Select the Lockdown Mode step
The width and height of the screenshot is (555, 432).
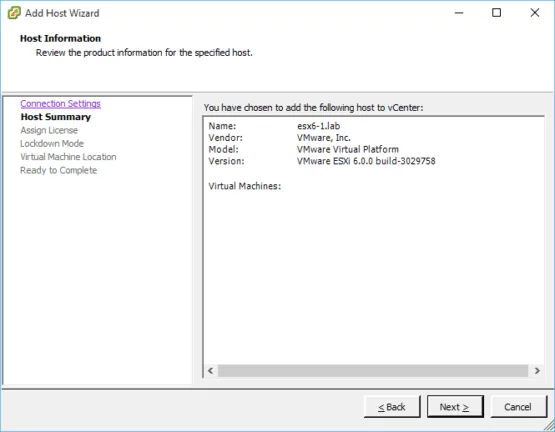(52, 143)
